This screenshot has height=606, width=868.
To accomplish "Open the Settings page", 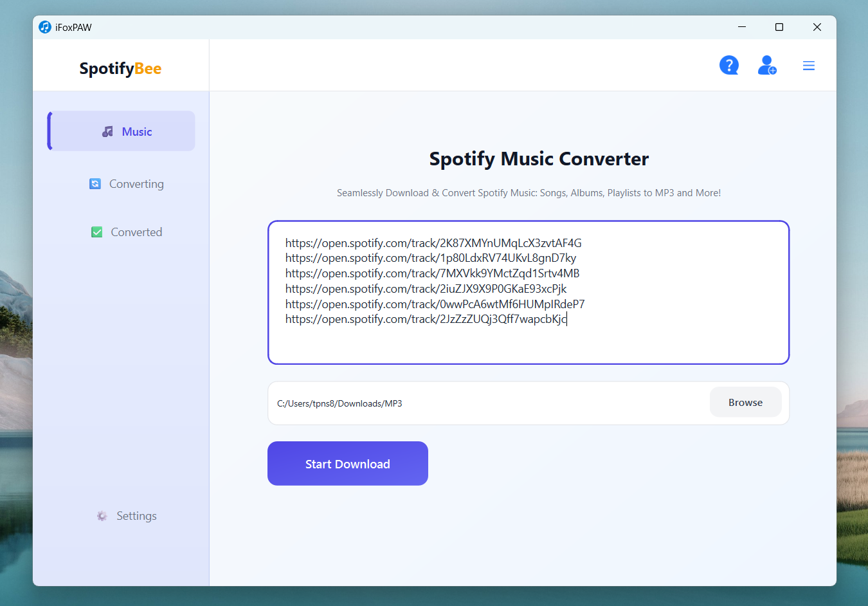I will pyautogui.click(x=136, y=516).
